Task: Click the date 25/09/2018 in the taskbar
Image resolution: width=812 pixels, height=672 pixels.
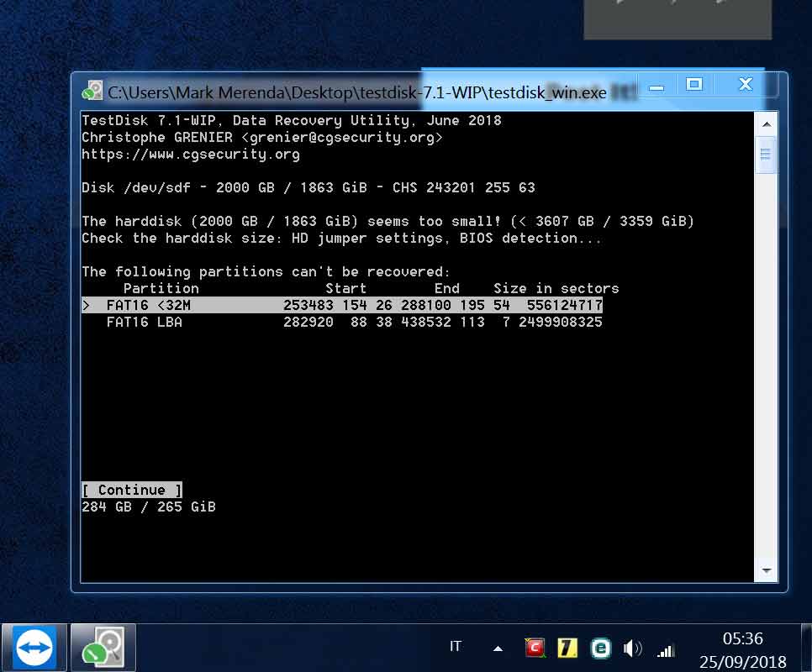Action: pyautogui.click(x=742, y=662)
